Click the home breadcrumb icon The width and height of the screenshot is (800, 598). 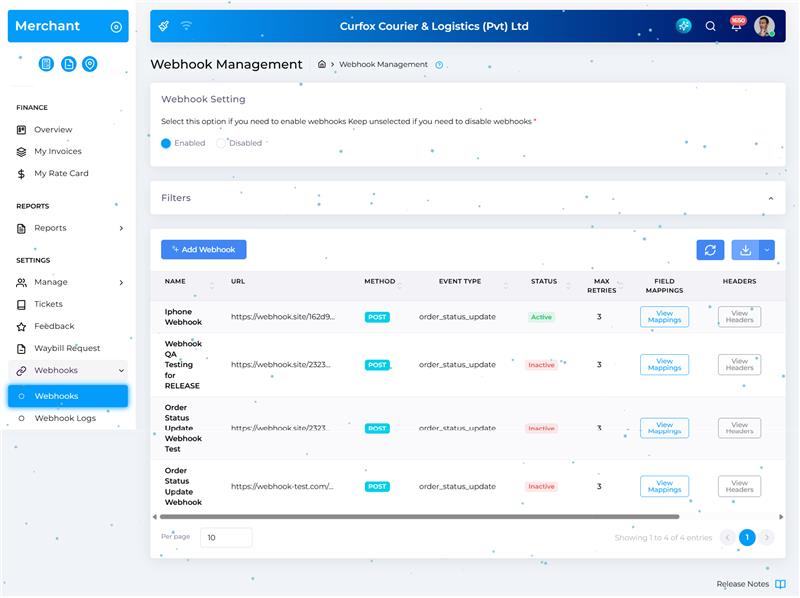pyautogui.click(x=322, y=64)
